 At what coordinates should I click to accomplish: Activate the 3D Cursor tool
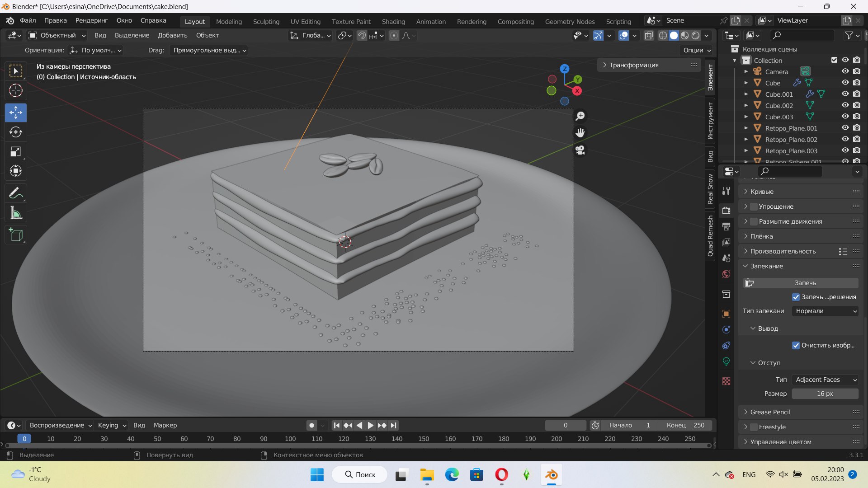16,91
